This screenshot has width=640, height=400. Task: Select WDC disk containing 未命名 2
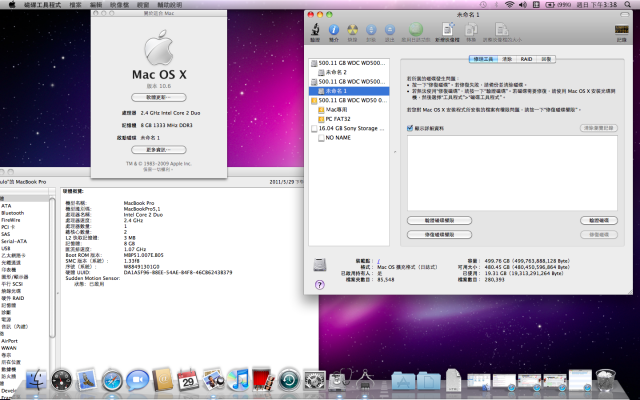coord(349,63)
